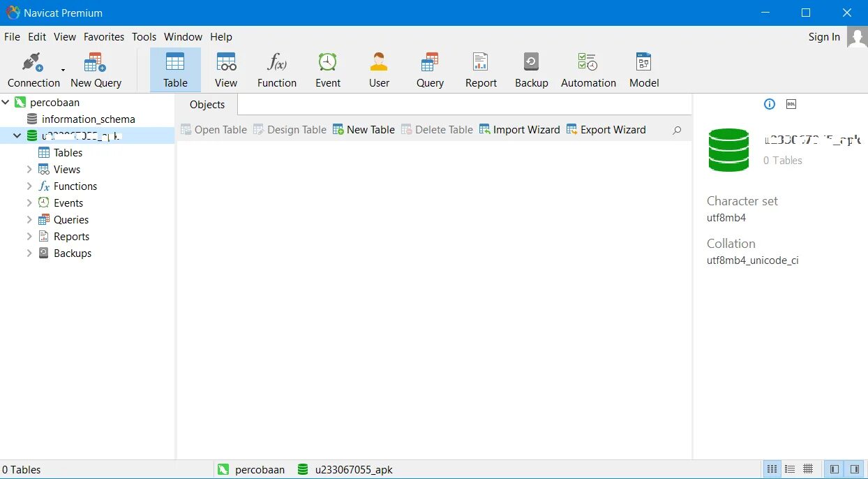The image size is (868, 479).
Task: Switch to the Objects tab
Action: point(207,105)
